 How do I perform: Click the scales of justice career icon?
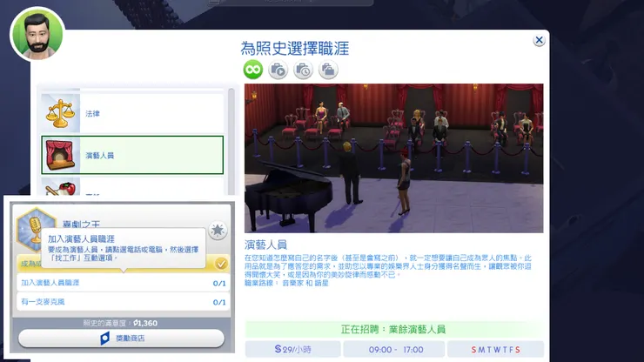coord(60,113)
